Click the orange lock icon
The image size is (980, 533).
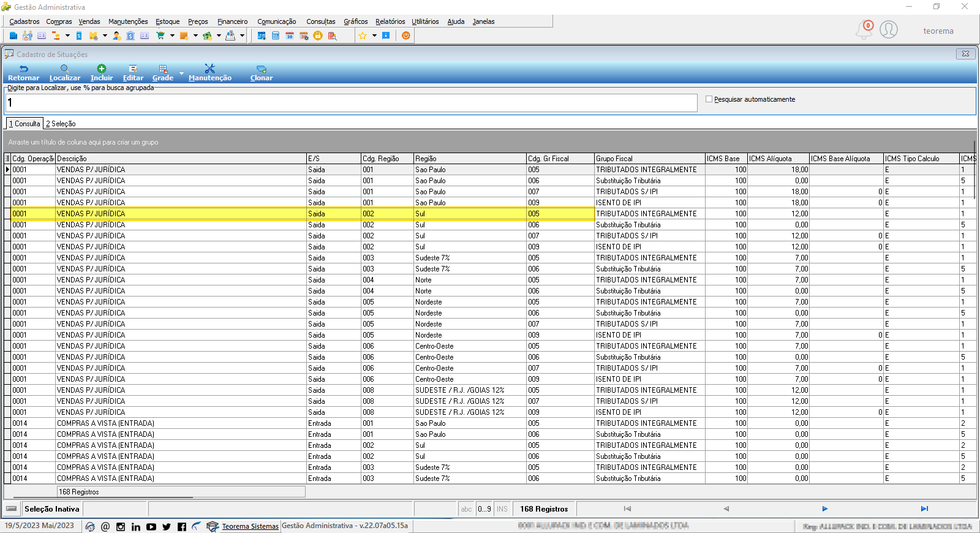[317, 36]
